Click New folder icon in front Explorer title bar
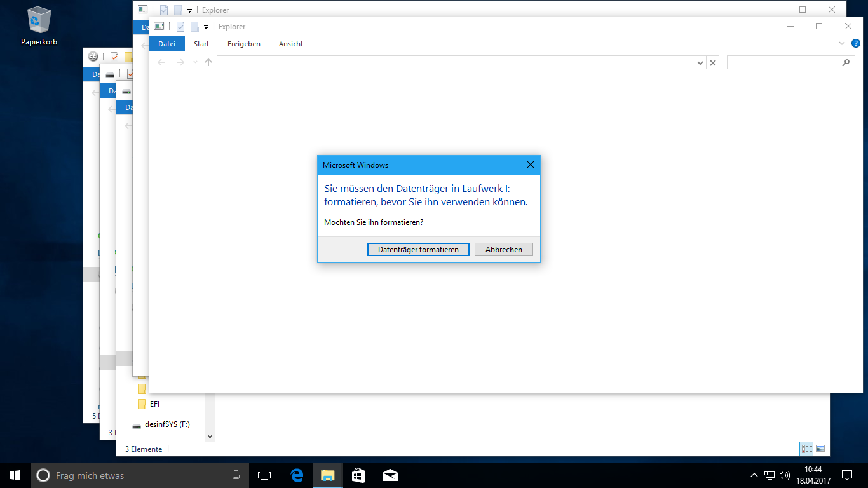868x488 pixels. [195, 27]
